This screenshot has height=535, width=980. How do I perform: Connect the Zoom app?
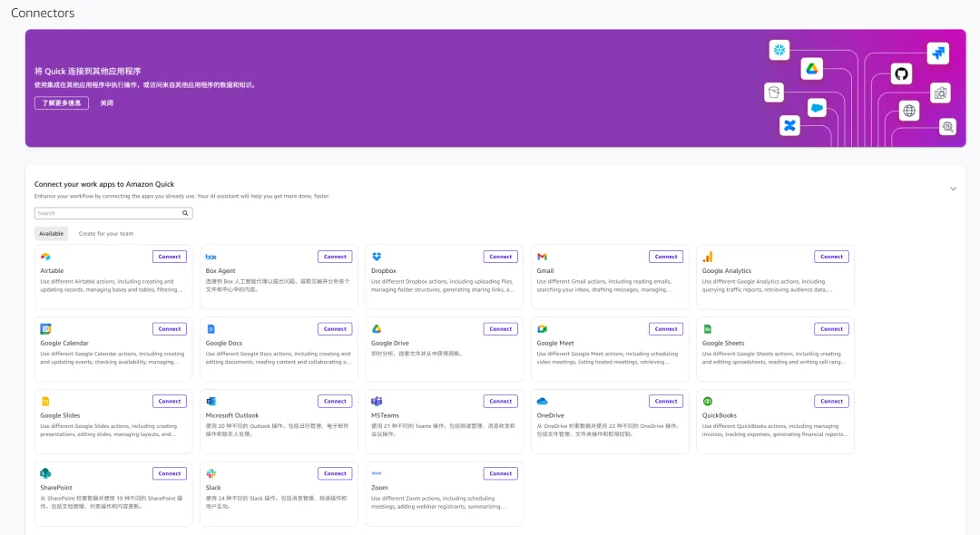500,473
